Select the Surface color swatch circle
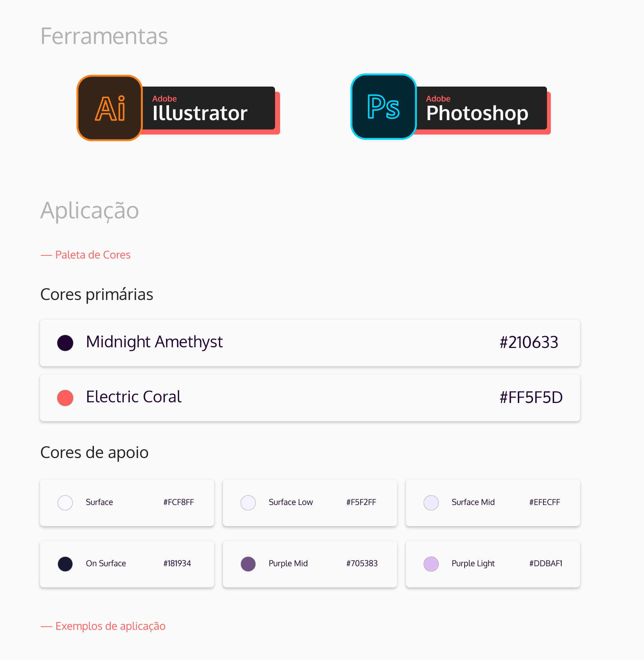The width and height of the screenshot is (644, 660). 65,503
